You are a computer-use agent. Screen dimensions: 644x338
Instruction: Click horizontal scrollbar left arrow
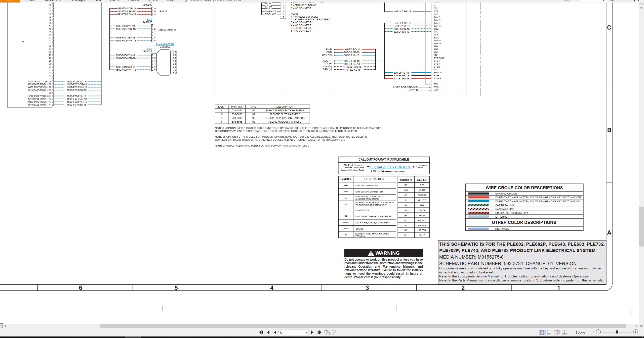5,326
